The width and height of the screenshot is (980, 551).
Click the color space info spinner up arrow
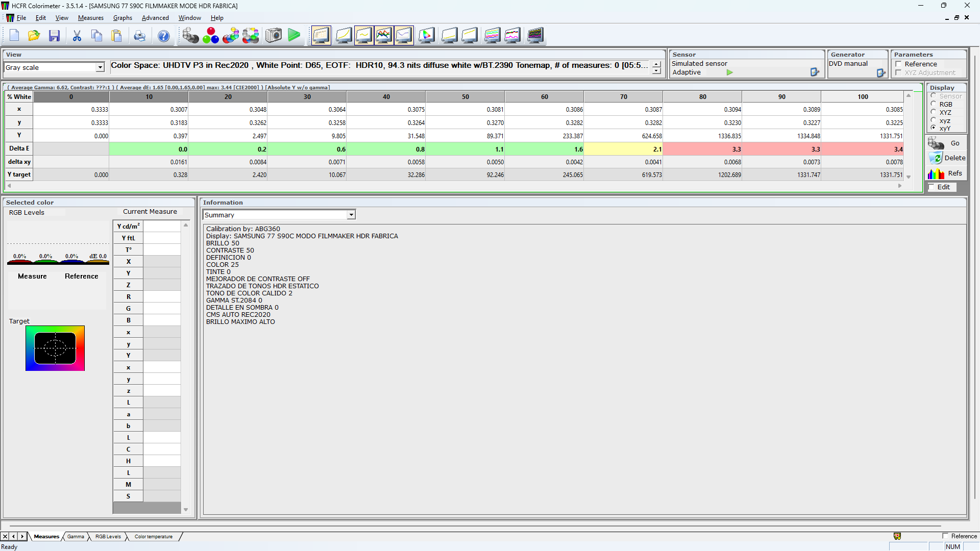pyautogui.click(x=656, y=65)
